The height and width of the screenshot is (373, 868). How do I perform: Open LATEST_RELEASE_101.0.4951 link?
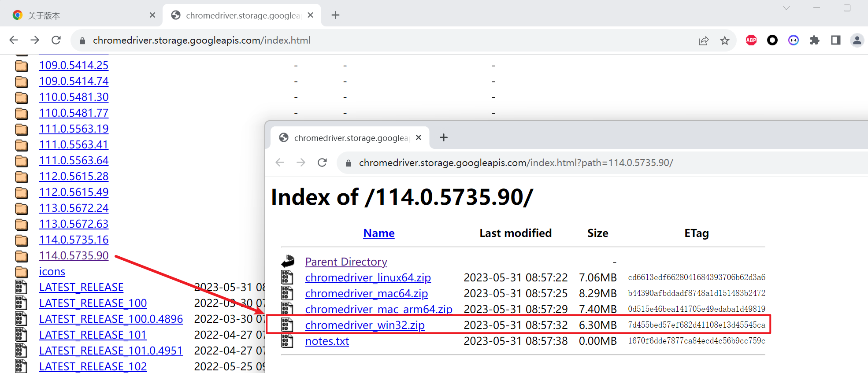click(x=111, y=351)
